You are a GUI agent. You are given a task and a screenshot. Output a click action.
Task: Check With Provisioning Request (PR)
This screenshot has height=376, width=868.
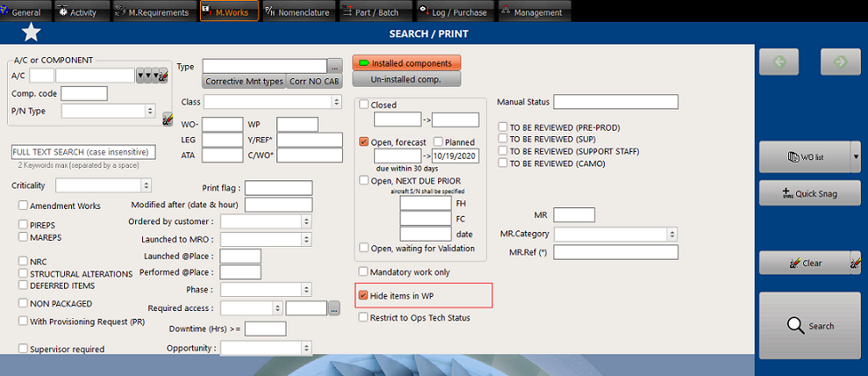click(23, 322)
